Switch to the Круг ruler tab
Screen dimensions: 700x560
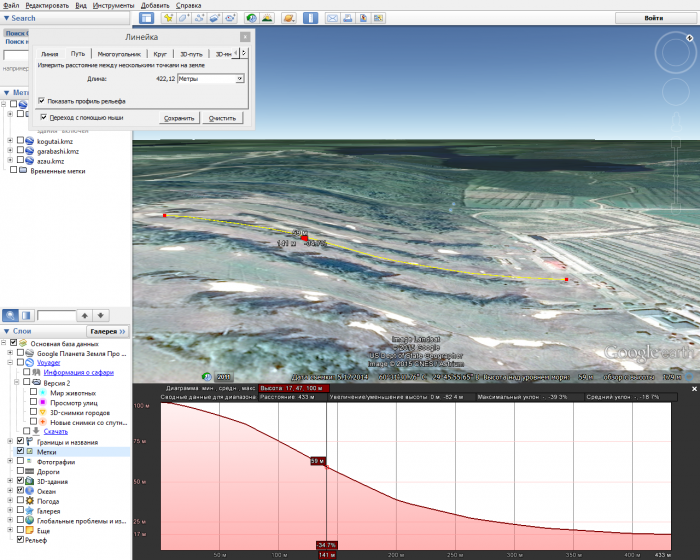(160, 54)
